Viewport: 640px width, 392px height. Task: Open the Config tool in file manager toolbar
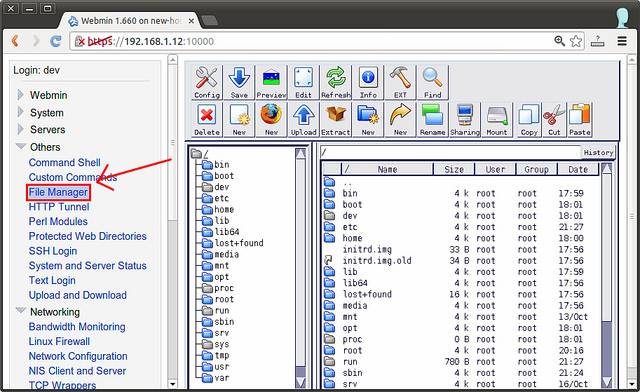pos(207,82)
